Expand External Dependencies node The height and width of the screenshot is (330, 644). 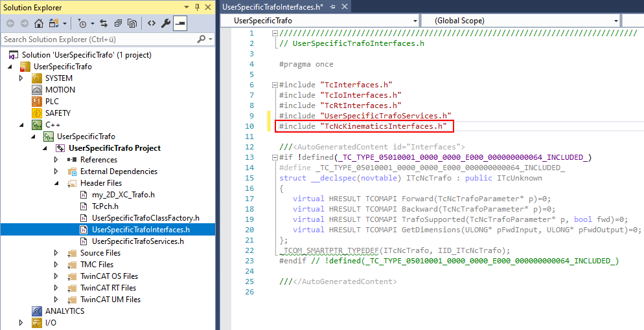[x=56, y=171]
